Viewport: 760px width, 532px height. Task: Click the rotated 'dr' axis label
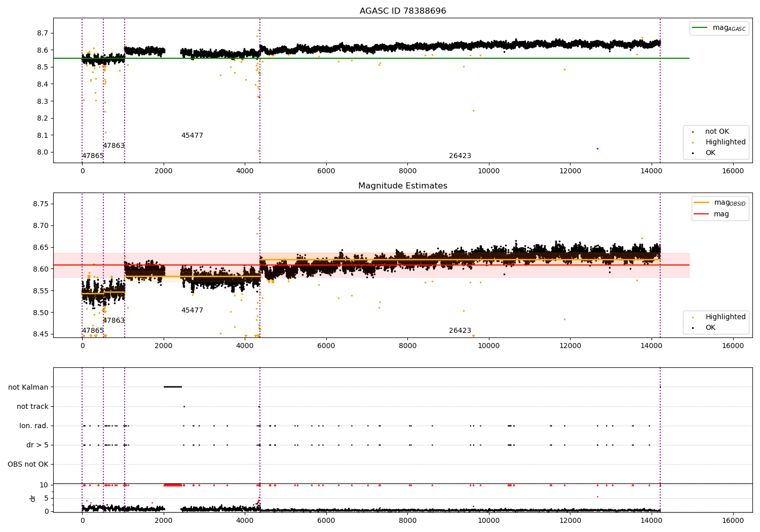pyautogui.click(x=33, y=498)
